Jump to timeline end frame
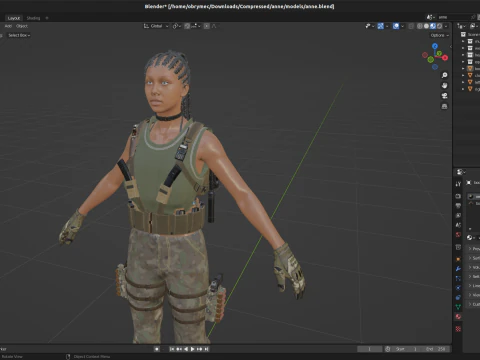 206,349
